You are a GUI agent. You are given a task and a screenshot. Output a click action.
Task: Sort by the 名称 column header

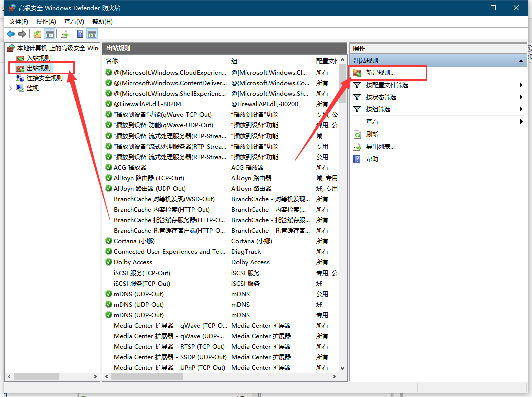point(165,61)
